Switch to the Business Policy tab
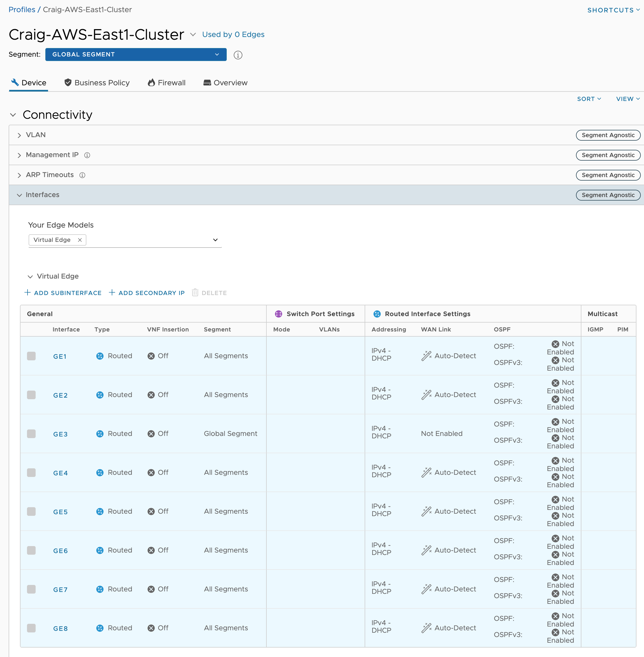644x657 pixels. 97,83
